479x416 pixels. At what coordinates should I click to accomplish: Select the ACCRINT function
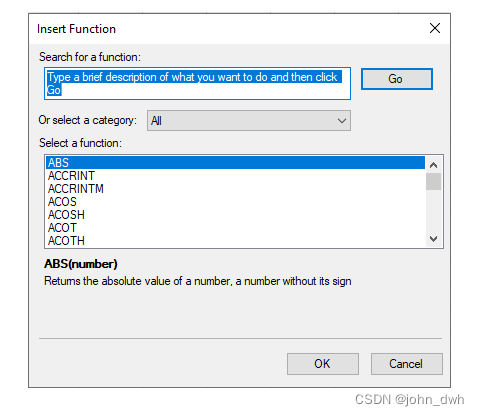point(235,176)
